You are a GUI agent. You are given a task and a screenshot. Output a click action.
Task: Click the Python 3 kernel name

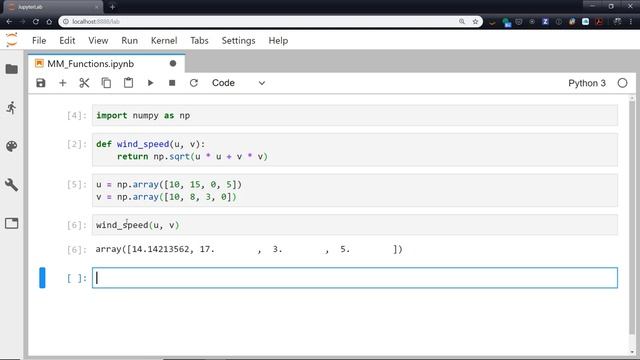(x=587, y=83)
